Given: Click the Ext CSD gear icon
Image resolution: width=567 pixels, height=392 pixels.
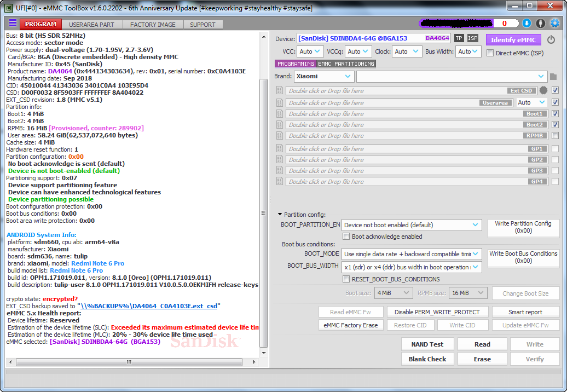Looking at the screenshot, I should (x=543, y=90).
